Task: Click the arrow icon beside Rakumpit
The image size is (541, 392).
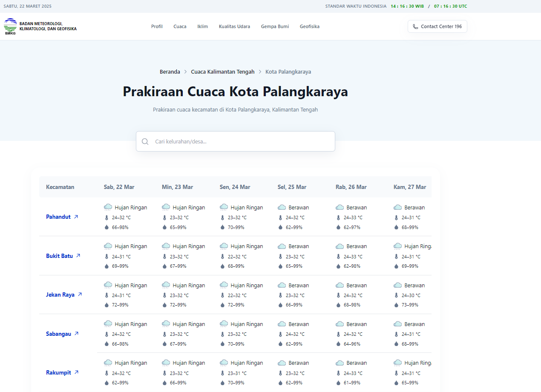Action: coord(76,372)
